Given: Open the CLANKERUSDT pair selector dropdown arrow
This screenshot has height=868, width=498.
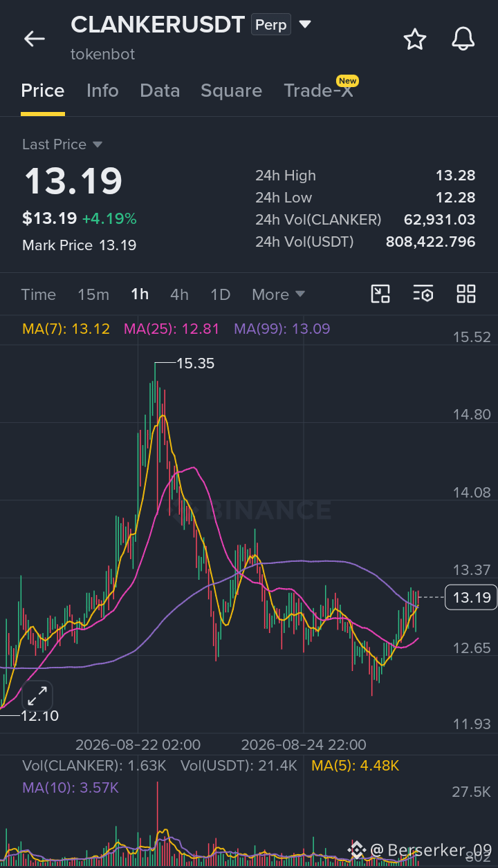Looking at the screenshot, I should [305, 25].
